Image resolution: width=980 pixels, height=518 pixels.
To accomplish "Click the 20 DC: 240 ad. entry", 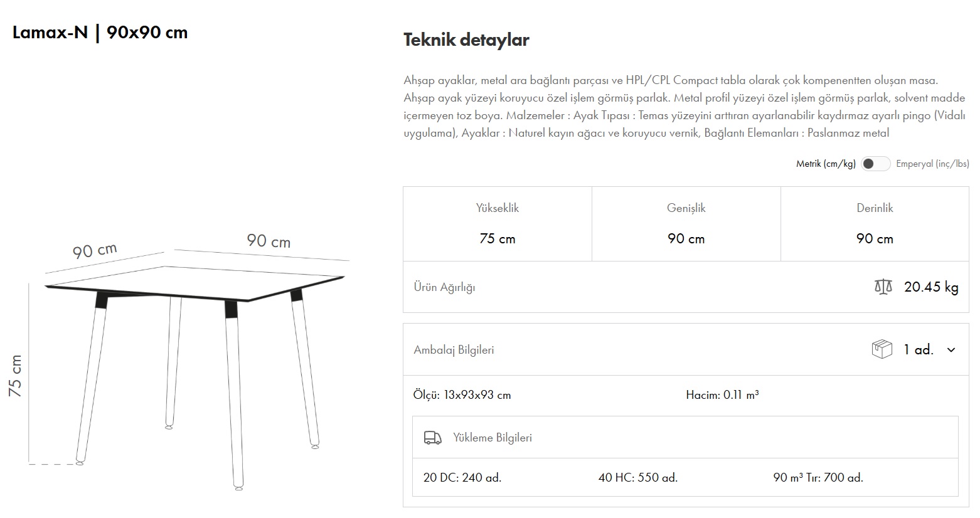I will pyautogui.click(x=462, y=478).
